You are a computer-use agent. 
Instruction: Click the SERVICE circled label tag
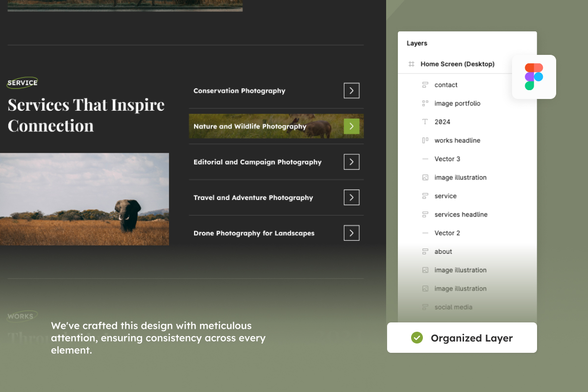pyautogui.click(x=23, y=83)
